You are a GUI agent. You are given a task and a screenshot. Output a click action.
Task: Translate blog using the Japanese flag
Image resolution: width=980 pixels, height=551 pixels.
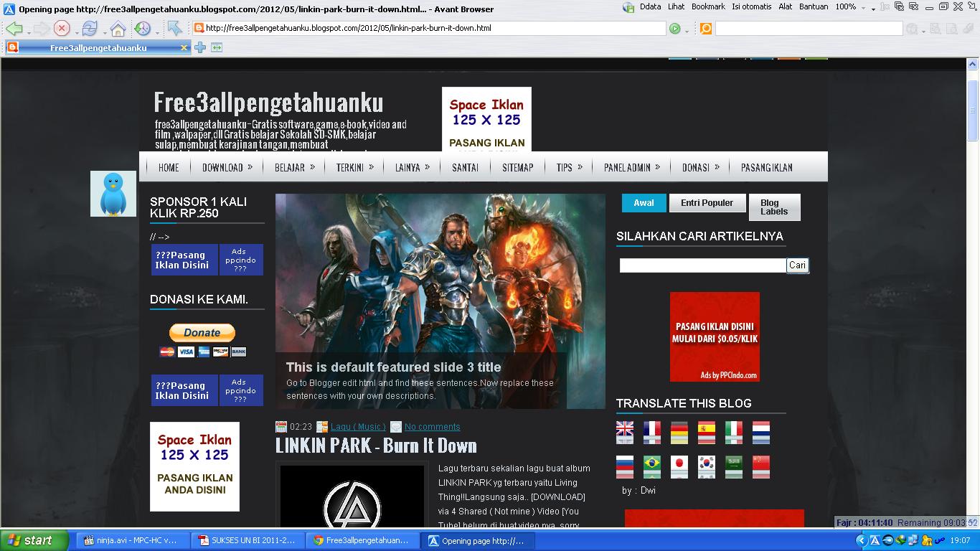679,467
